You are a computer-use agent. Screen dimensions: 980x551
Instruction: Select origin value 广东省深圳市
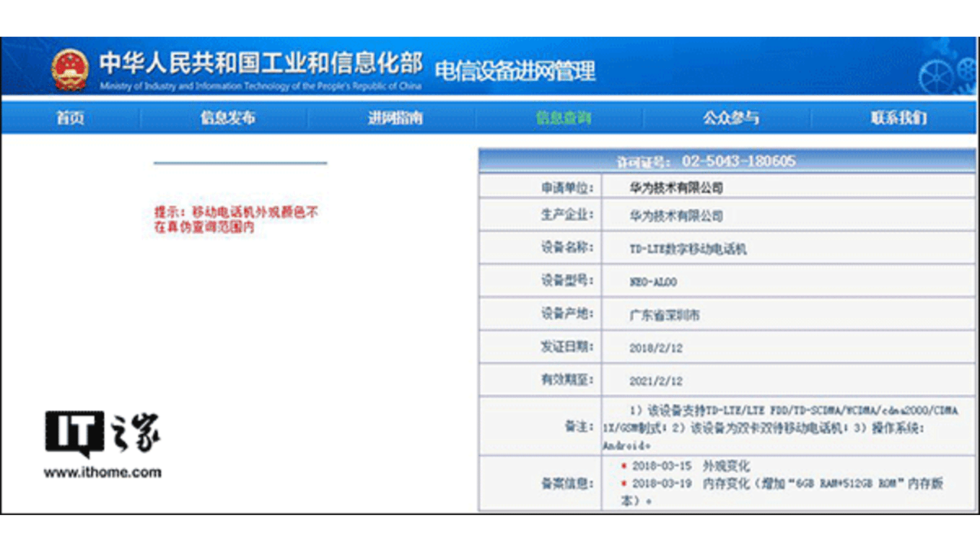(x=664, y=315)
